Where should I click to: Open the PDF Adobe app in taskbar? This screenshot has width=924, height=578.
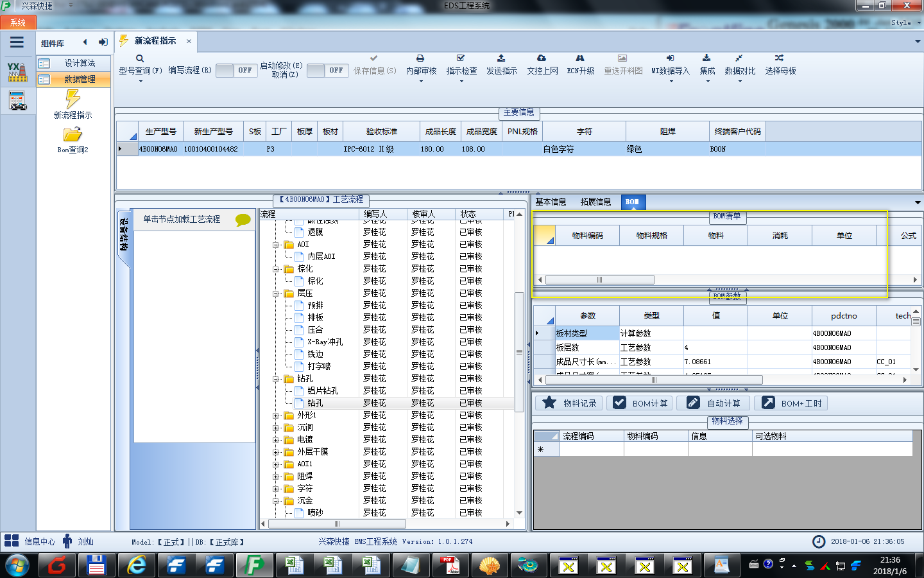coord(450,565)
